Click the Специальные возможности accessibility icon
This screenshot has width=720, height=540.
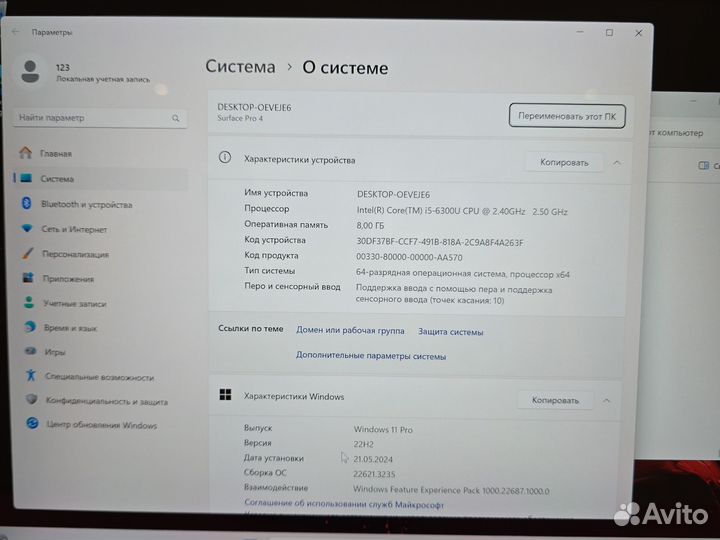31,375
